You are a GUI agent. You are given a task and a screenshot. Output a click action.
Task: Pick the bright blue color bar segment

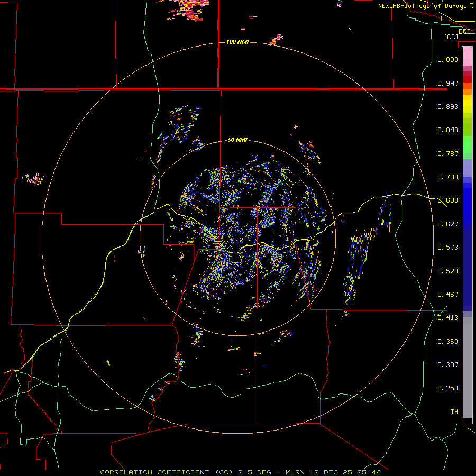[467, 206]
